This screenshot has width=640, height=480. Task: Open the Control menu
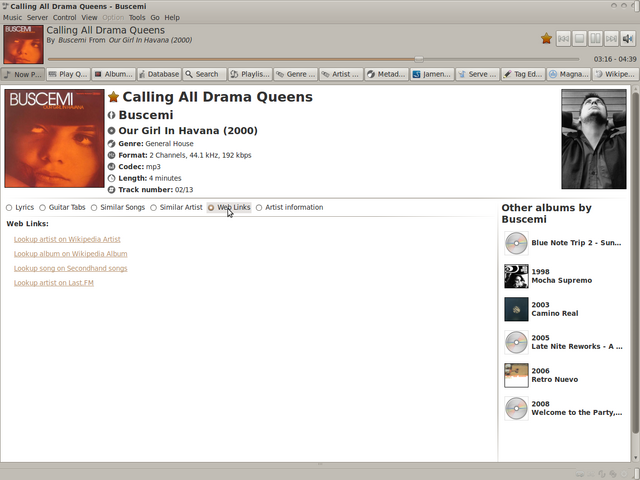[x=64, y=18]
